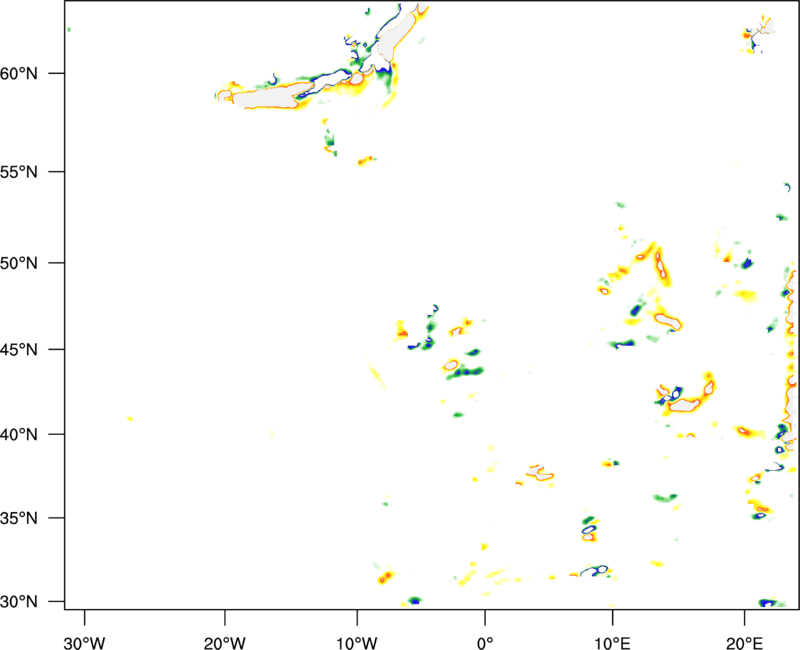Click the 55°N latitude label
Image resolution: width=800 pixels, height=650 pixels.
(19, 172)
